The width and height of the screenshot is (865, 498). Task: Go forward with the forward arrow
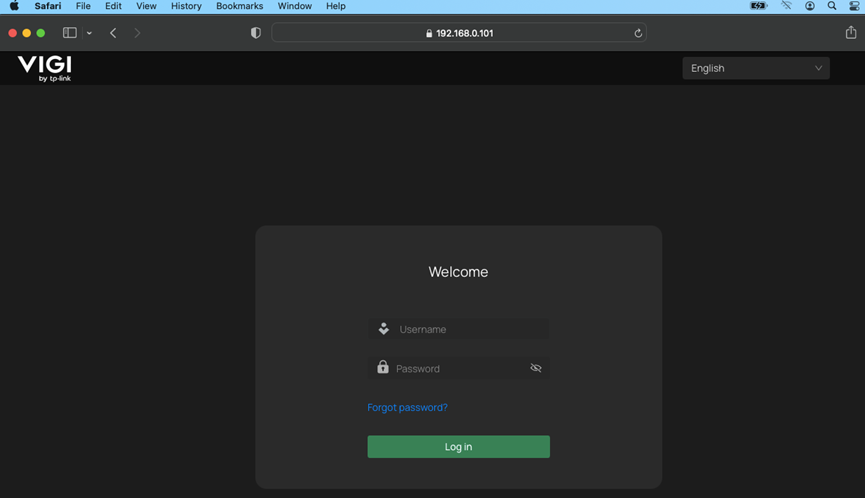coord(137,33)
